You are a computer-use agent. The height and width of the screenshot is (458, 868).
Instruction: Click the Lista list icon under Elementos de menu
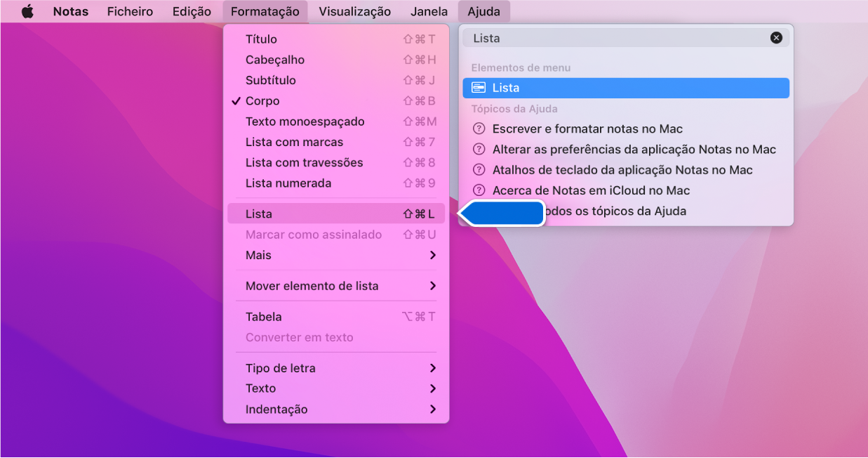(x=478, y=87)
